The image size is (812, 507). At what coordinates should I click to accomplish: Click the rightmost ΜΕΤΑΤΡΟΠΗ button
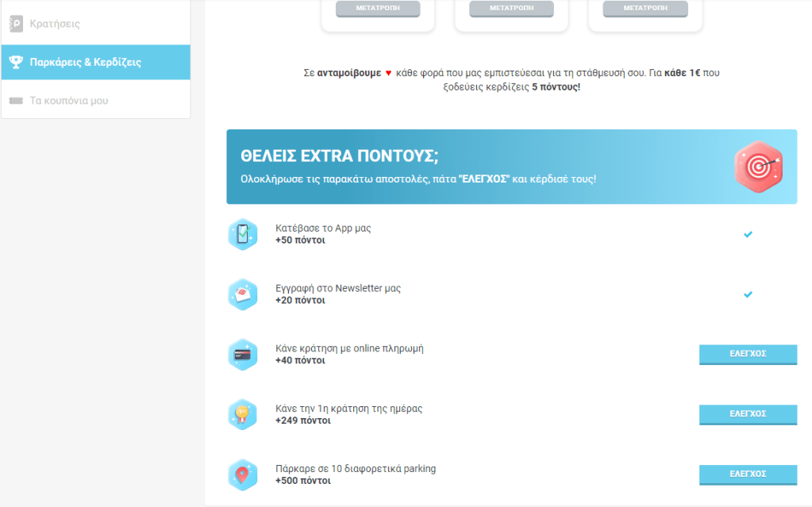coord(645,9)
